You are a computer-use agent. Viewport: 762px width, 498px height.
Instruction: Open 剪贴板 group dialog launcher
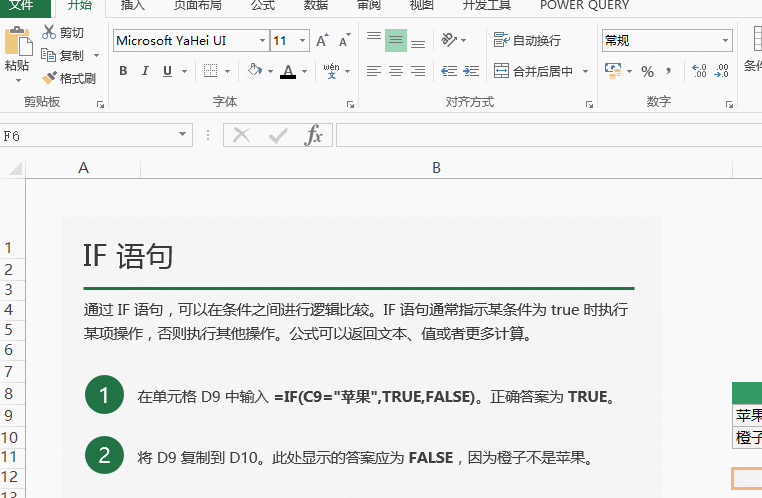pos(101,104)
